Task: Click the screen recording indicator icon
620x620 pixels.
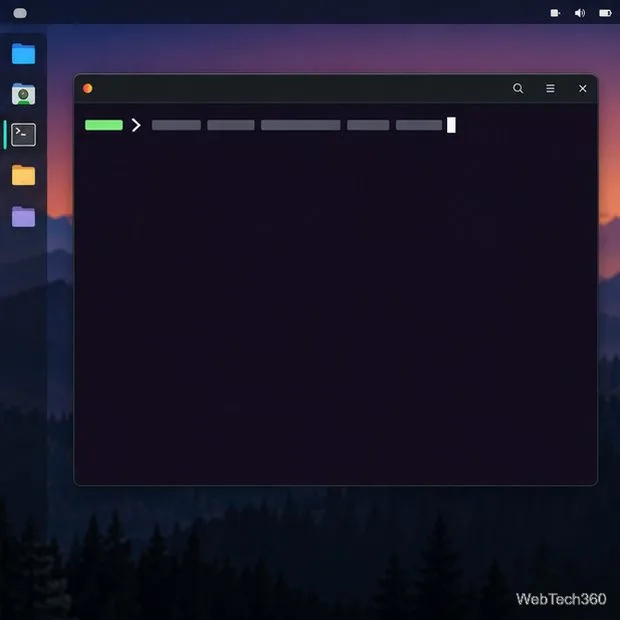Action: [x=555, y=13]
